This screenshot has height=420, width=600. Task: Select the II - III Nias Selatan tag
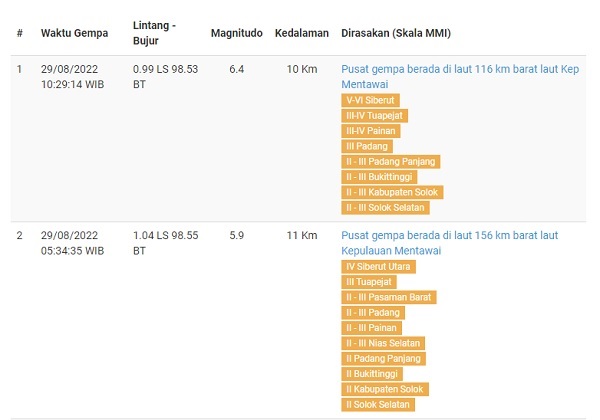click(x=383, y=343)
